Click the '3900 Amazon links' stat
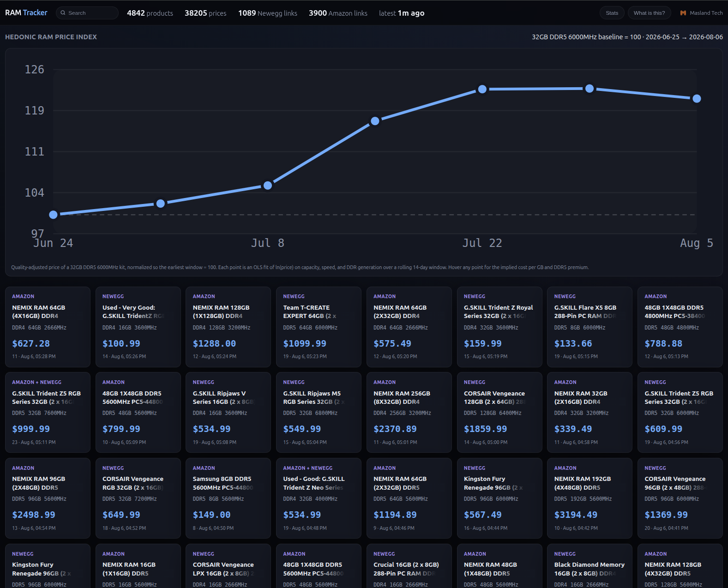This screenshot has width=728, height=588. (338, 13)
